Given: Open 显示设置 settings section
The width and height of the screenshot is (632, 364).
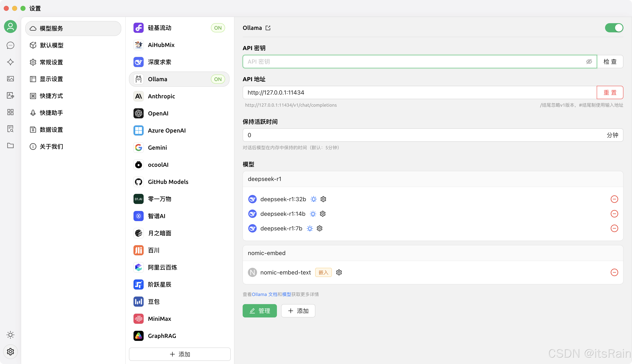Looking at the screenshot, I should click(x=73, y=79).
